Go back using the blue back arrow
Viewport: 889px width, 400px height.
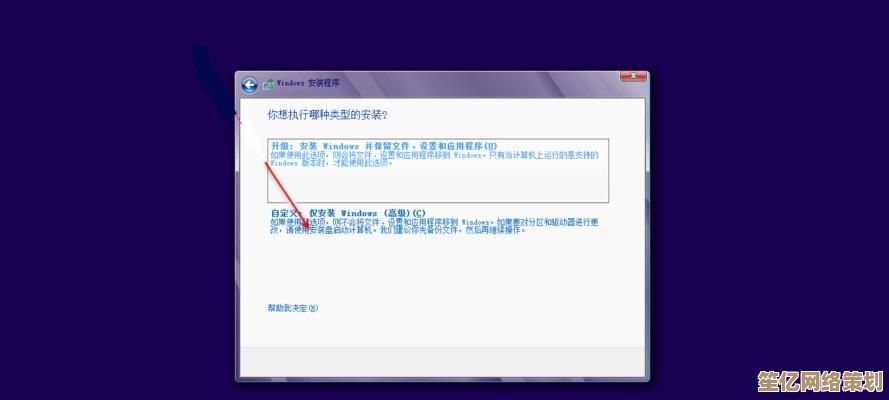coord(249,85)
